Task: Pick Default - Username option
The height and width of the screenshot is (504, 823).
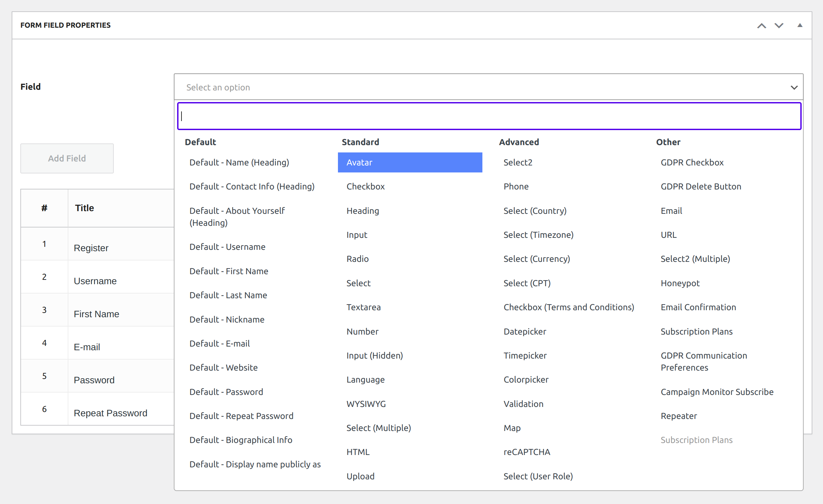Action: 227,247
